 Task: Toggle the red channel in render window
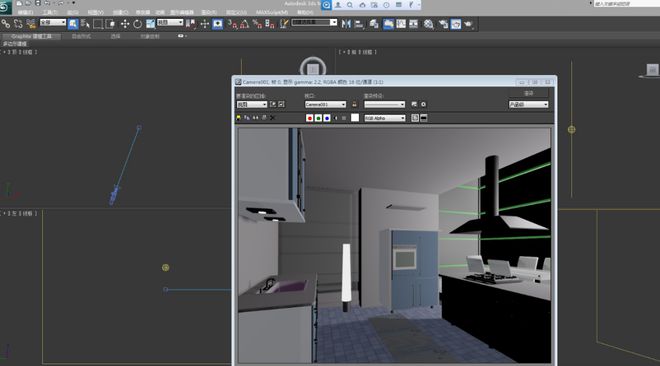(x=310, y=118)
